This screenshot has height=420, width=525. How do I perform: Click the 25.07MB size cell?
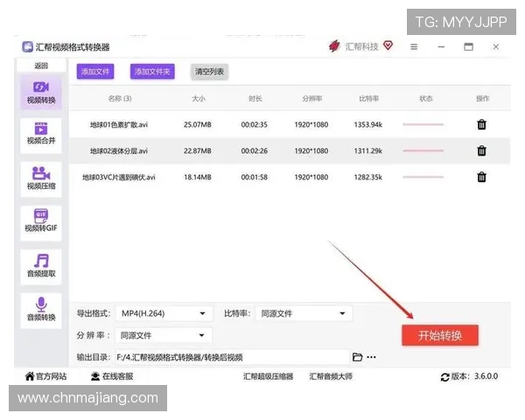pos(198,124)
